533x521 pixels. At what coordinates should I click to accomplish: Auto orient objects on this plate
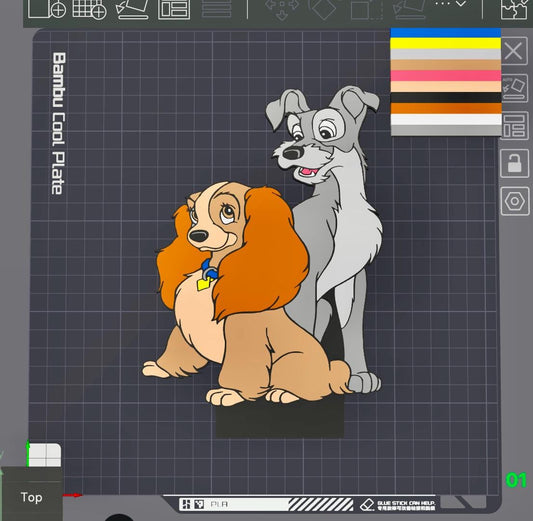point(515,88)
